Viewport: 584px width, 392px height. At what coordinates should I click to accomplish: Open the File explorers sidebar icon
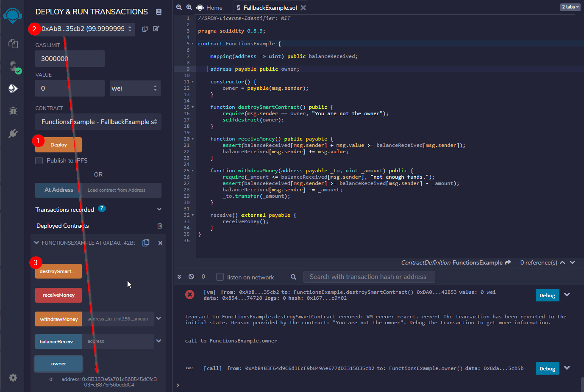click(13, 43)
